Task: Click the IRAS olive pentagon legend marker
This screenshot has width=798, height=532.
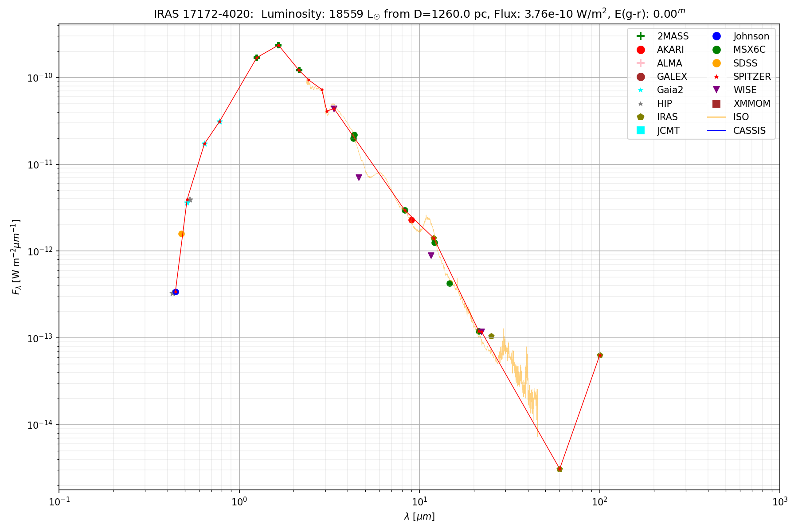Action: coord(640,117)
